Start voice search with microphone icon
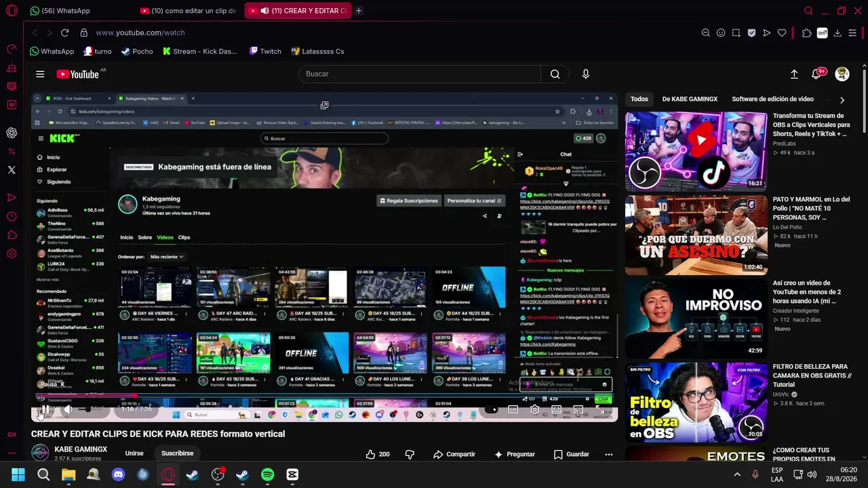The image size is (868, 488). coord(586,74)
